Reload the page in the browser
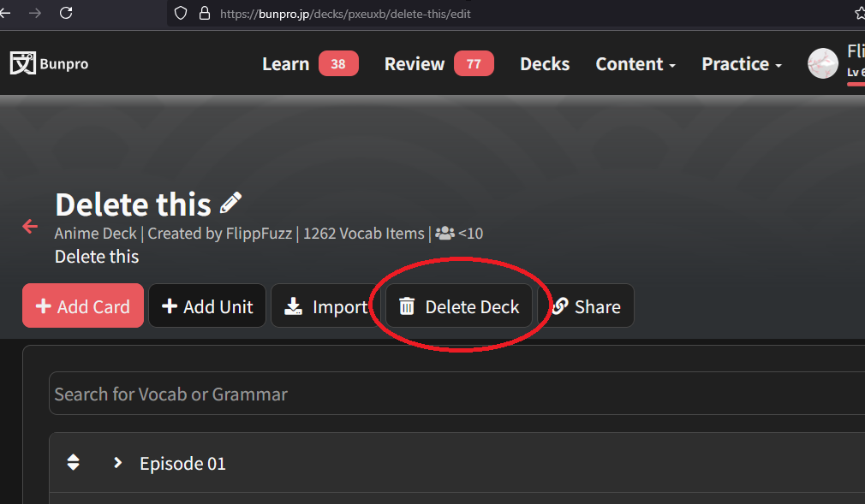This screenshot has height=504, width=865. [x=66, y=13]
